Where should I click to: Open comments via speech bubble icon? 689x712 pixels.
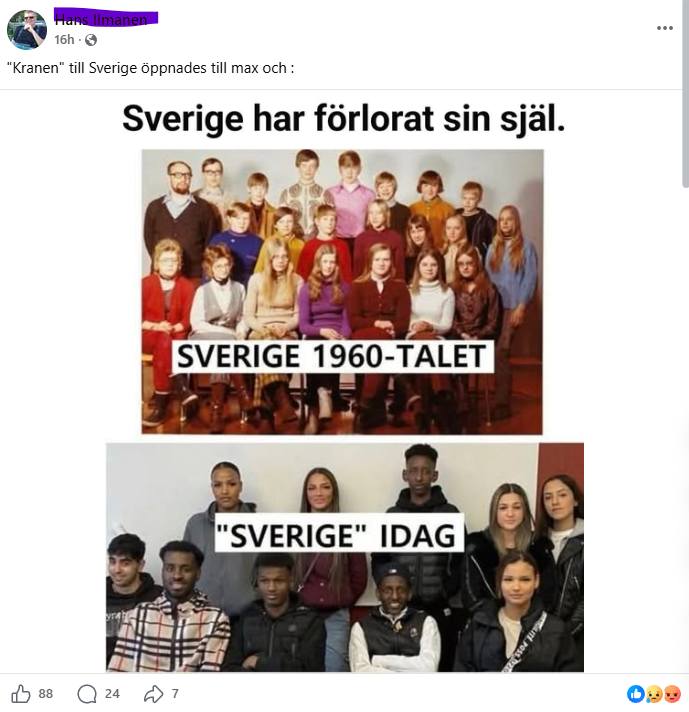pyautogui.click(x=87, y=694)
